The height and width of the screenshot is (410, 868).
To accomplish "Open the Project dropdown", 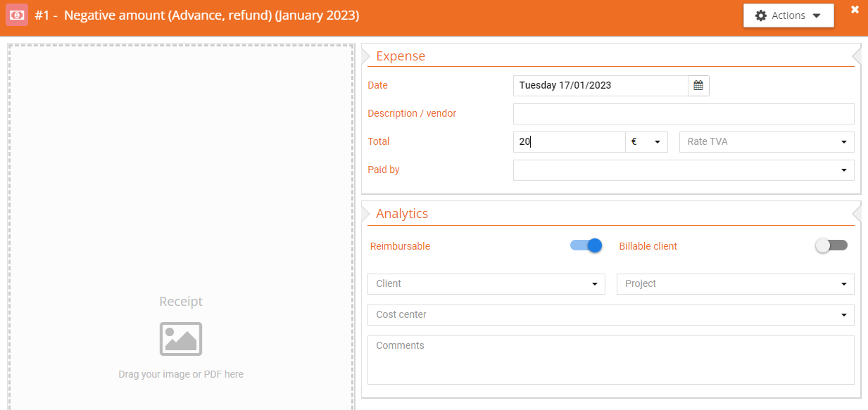I will 735,283.
